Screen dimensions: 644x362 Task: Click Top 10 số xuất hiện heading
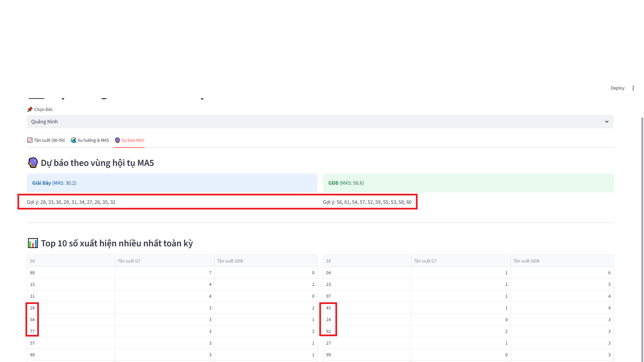[117, 243]
